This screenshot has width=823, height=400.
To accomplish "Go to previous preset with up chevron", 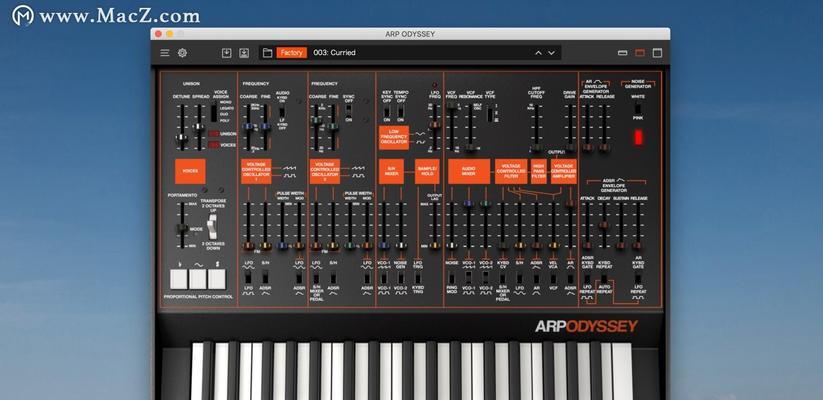I will [x=538, y=53].
